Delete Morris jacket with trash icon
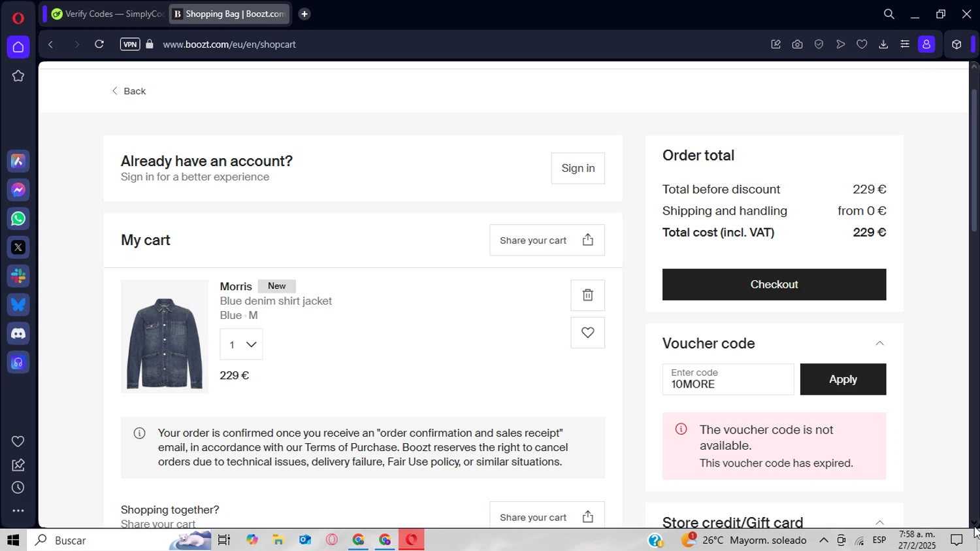The height and width of the screenshot is (551, 980). (x=587, y=295)
